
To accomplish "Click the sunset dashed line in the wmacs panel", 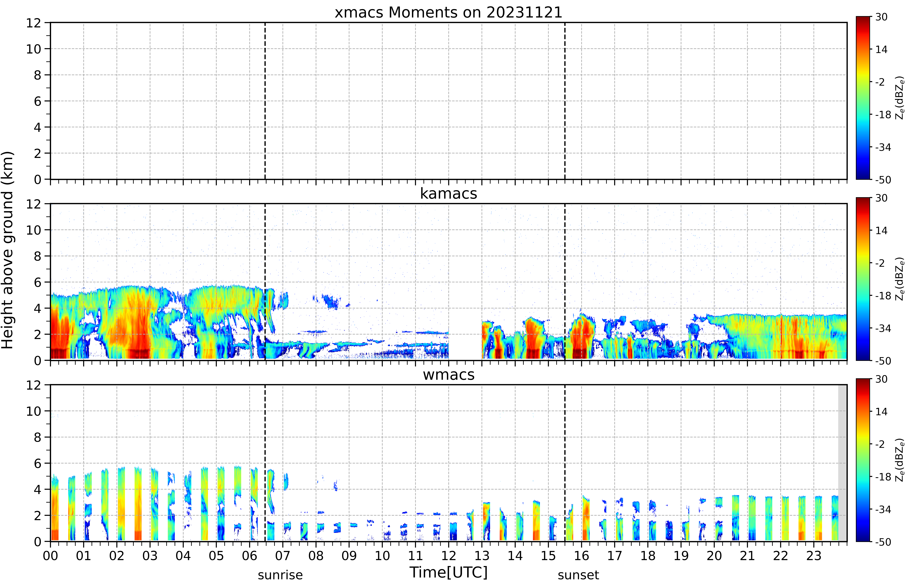I will tap(565, 463).
